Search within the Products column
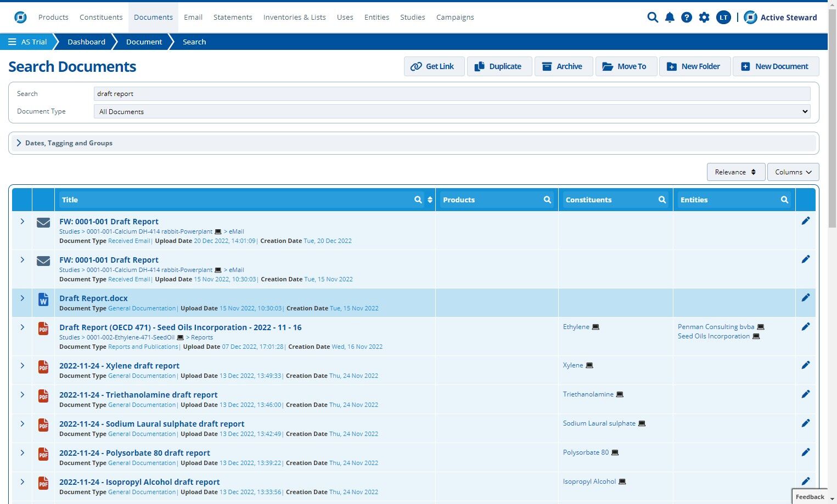 tap(547, 200)
